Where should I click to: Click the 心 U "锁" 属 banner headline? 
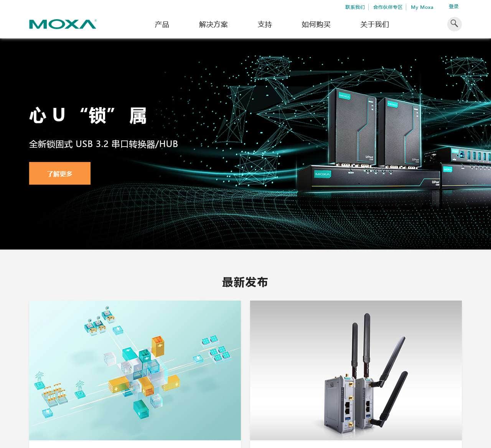88,115
